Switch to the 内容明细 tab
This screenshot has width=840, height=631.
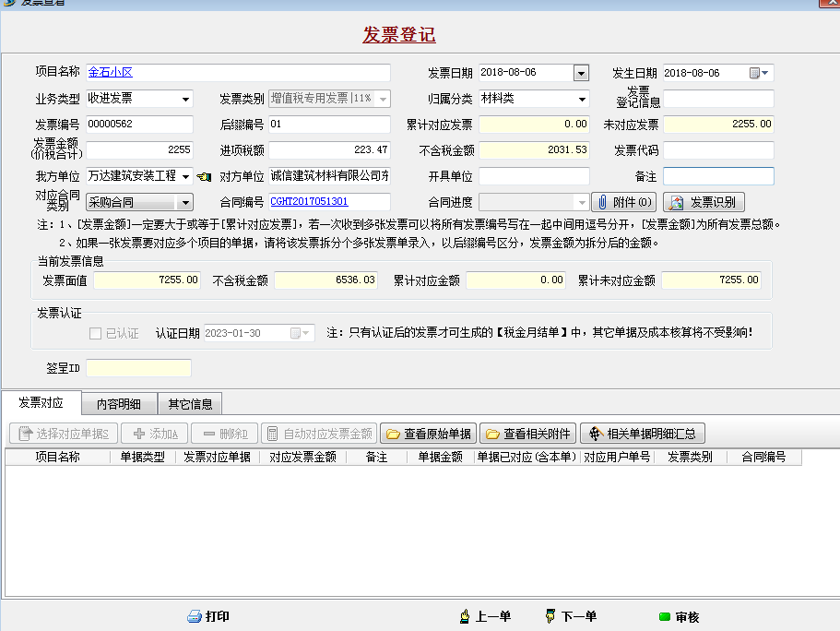tap(119, 404)
